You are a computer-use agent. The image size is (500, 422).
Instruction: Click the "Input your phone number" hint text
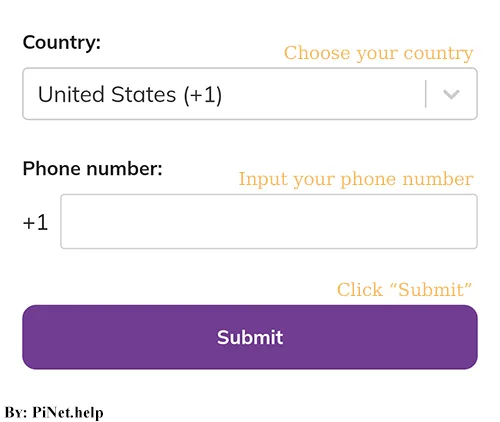pos(356,179)
